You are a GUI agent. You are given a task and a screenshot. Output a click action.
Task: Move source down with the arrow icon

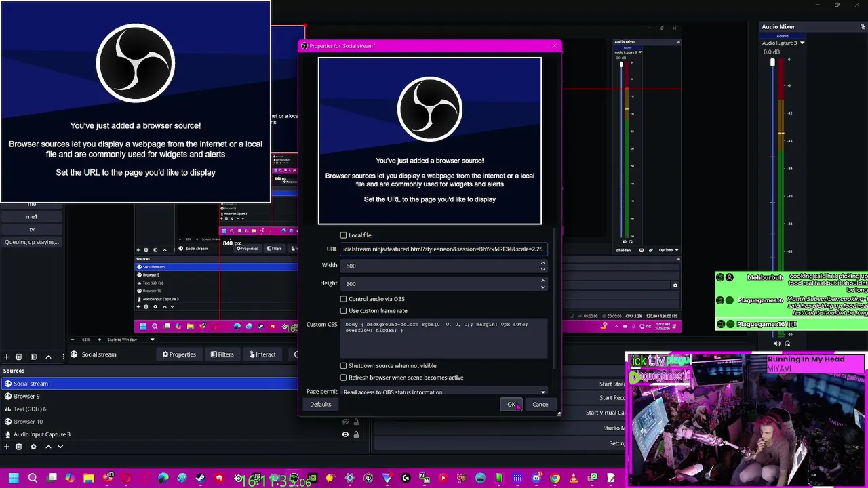(x=60, y=447)
